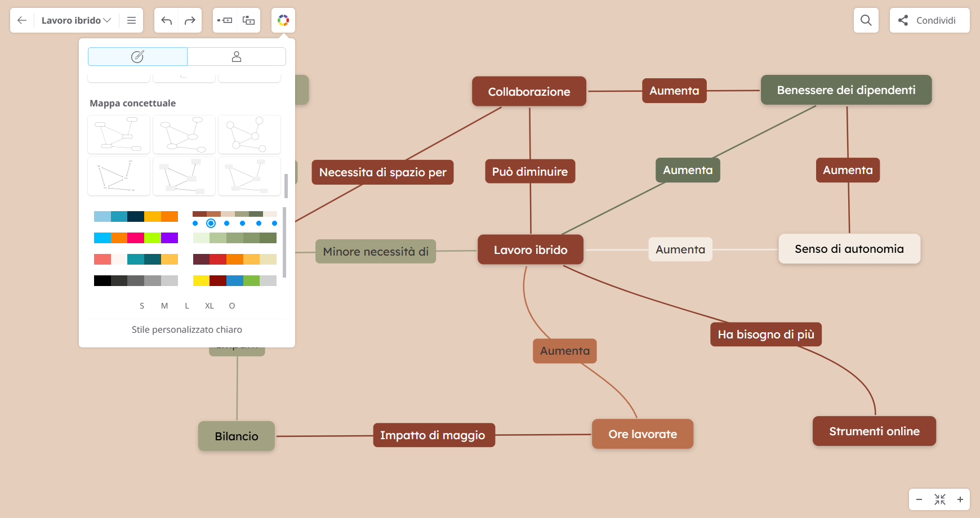Pick the light blue to orange palette
This screenshot has height=518, width=980.
coord(136,216)
